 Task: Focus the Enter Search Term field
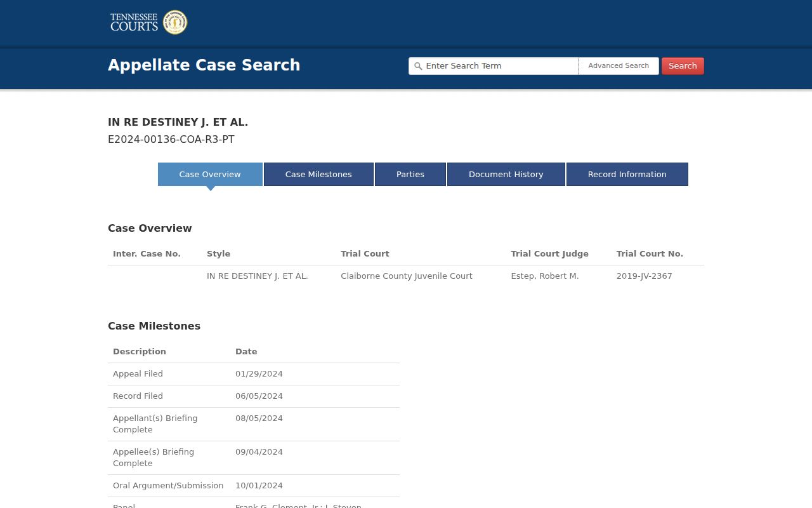pos(494,66)
